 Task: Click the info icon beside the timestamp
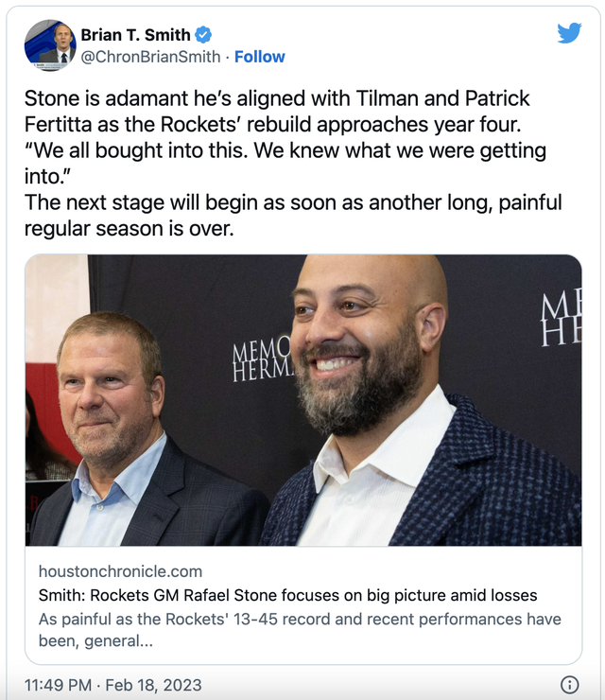[570, 685]
